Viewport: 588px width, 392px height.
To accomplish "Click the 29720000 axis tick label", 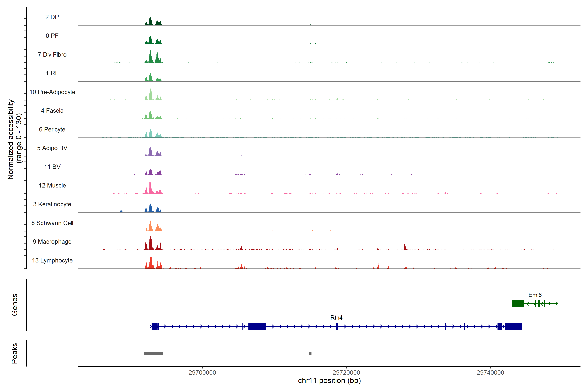I will [x=346, y=373].
